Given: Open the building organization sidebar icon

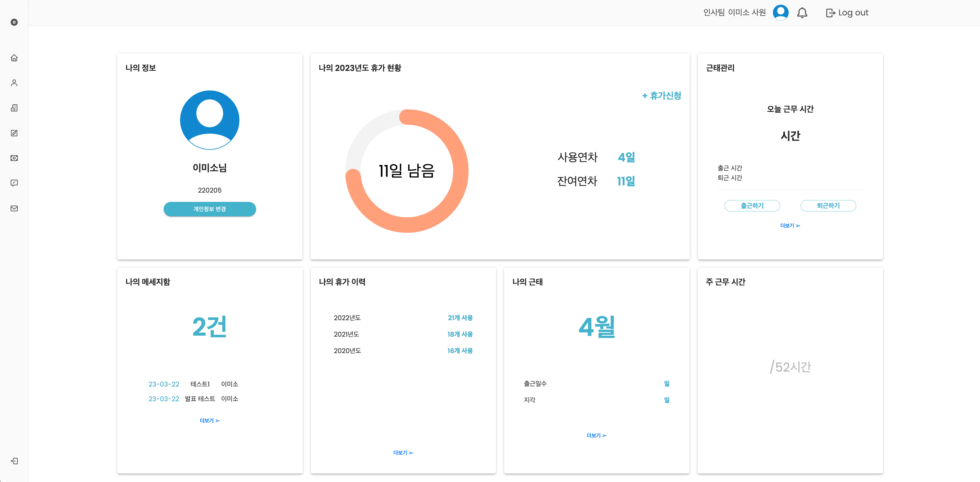Looking at the screenshot, I should point(14,108).
